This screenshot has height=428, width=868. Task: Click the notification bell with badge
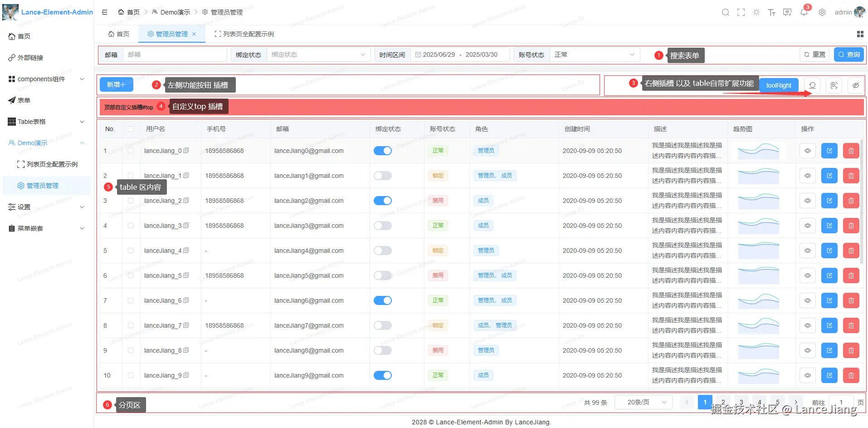(804, 12)
